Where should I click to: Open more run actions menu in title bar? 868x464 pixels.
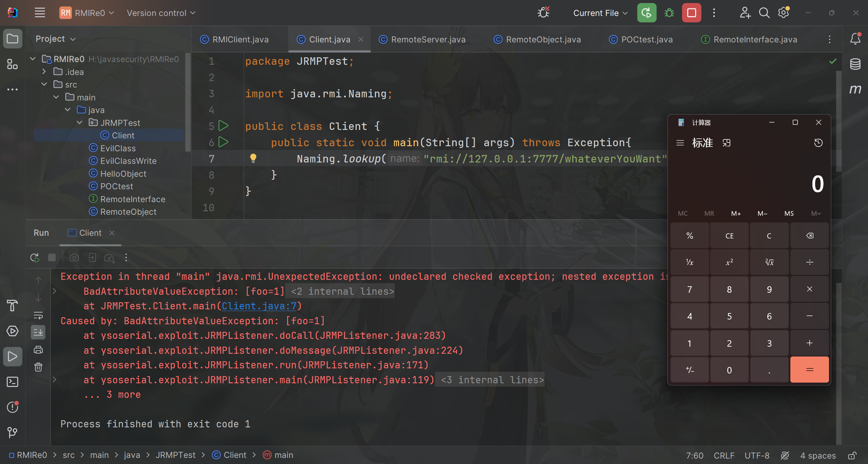point(714,13)
